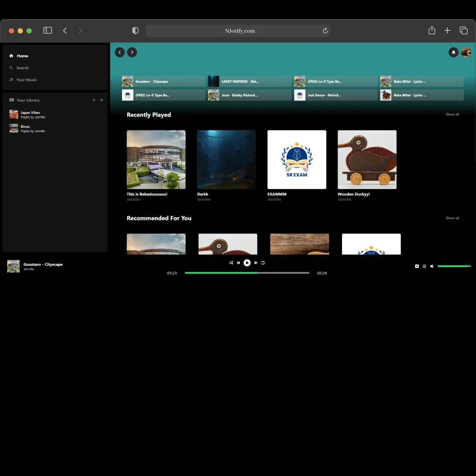476x476 pixels.
Task: Click now playing Guustavv - Cityscape title
Action: click(43, 264)
